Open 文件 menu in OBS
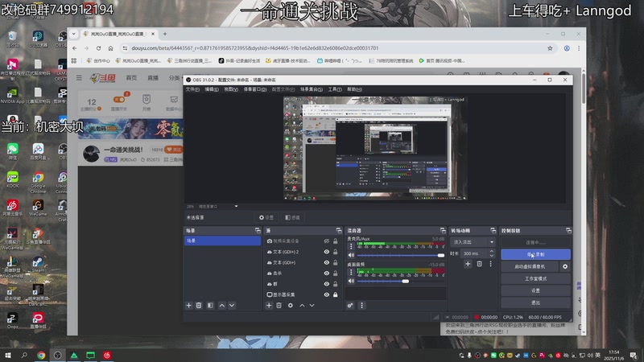Image resolution: width=644 pixels, height=362 pixels. (x=192, y=89)
